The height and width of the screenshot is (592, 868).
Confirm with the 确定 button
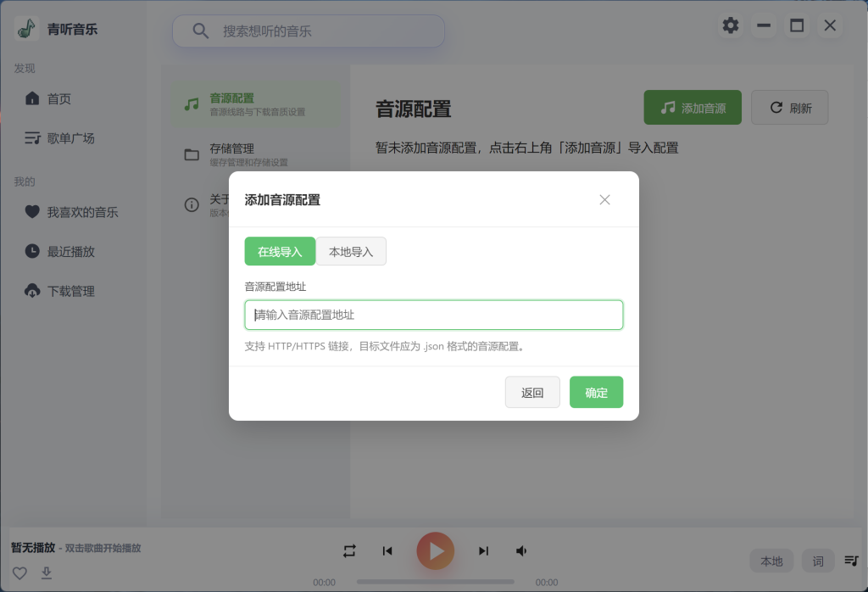[x=596, y=392]
